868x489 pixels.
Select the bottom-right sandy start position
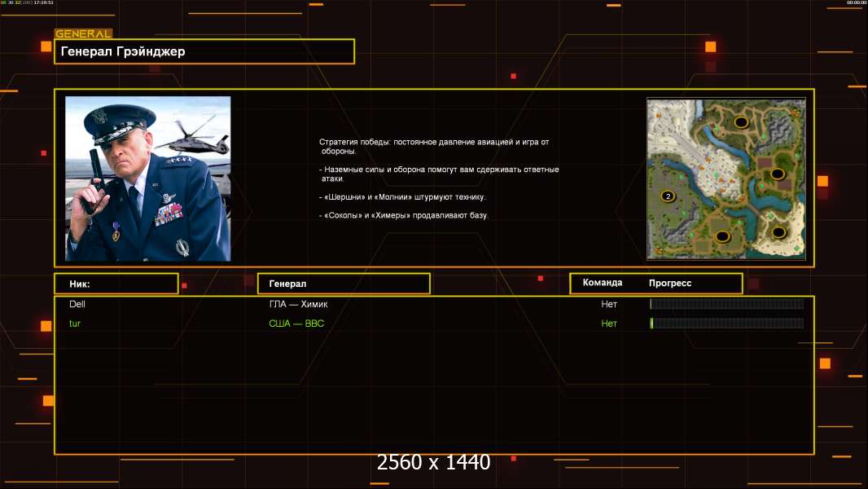tap(778, 232)
